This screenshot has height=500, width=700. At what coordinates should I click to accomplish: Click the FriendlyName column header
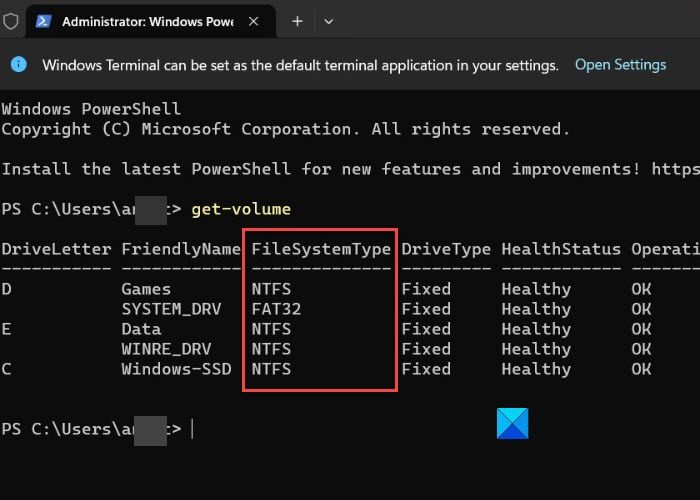(x=181, y=249)
